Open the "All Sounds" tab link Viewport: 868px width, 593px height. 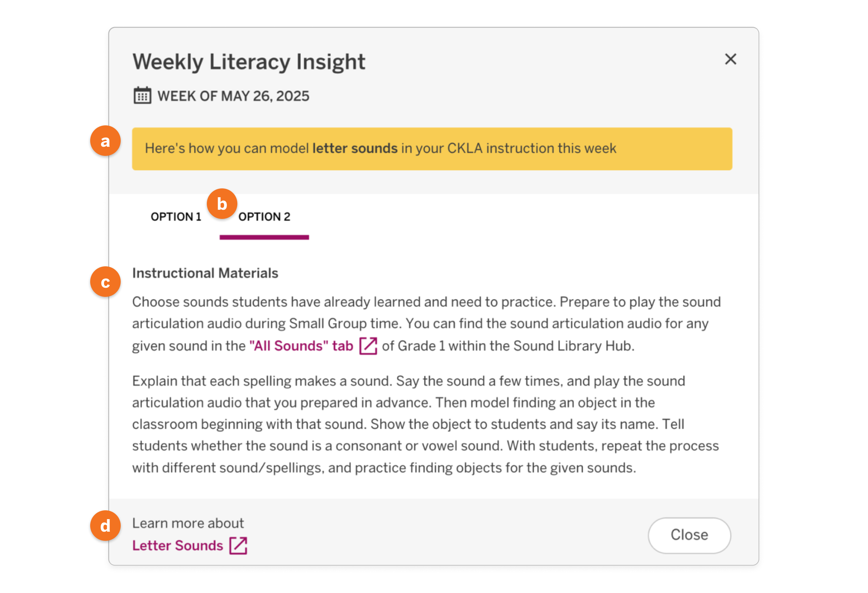click(x=301, y=346)
